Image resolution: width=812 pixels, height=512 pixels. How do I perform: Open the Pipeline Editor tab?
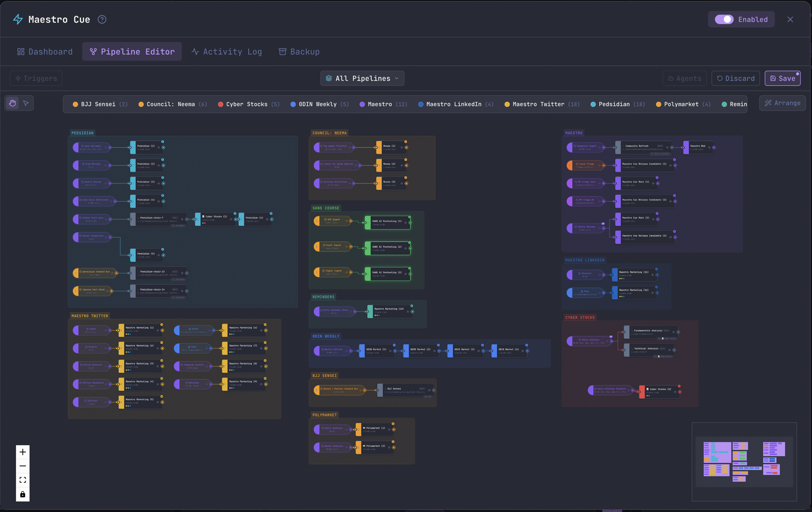132,52
